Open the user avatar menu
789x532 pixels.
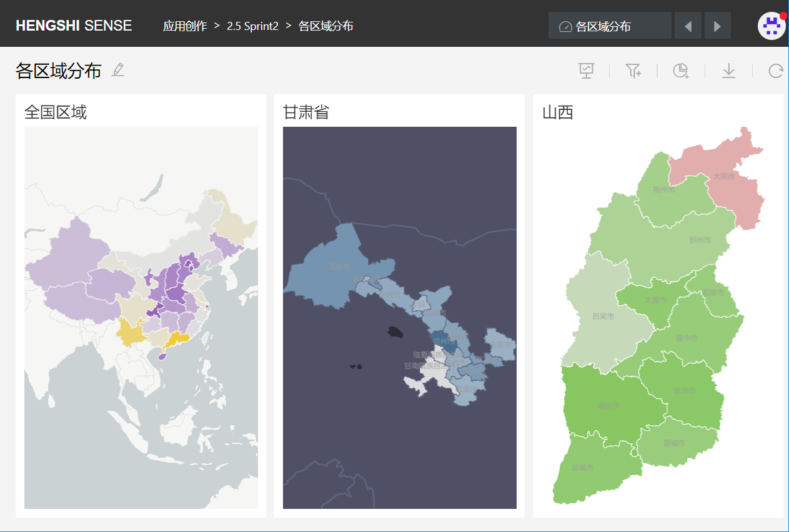772,26
